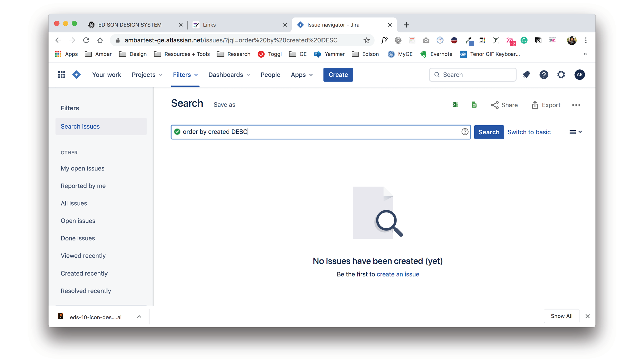Click the JQL syntax help icon
644x362 pixels.
[x=465, y=132]
